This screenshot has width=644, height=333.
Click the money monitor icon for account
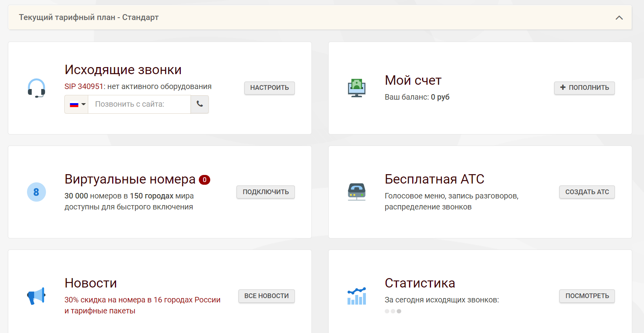coord(357,88)
